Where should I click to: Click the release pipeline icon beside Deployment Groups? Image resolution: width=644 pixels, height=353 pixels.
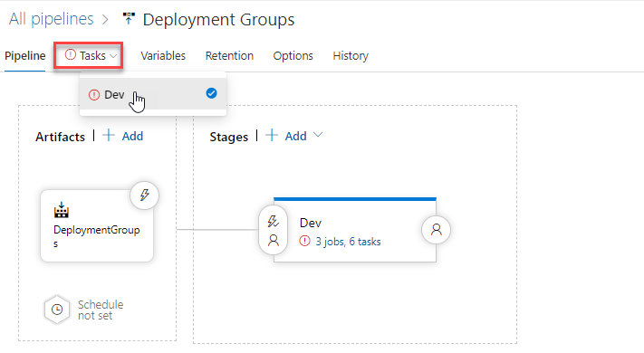(129, 18)
